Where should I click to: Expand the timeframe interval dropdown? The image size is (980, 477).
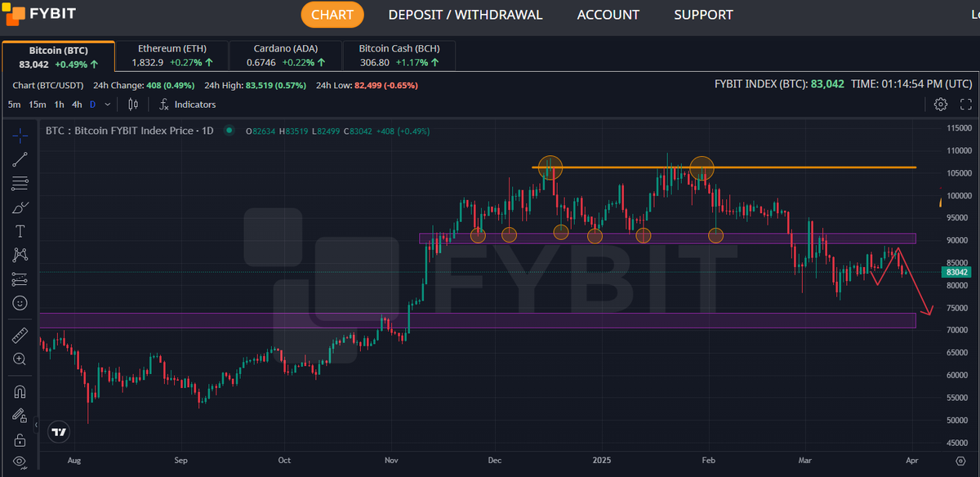109,105
